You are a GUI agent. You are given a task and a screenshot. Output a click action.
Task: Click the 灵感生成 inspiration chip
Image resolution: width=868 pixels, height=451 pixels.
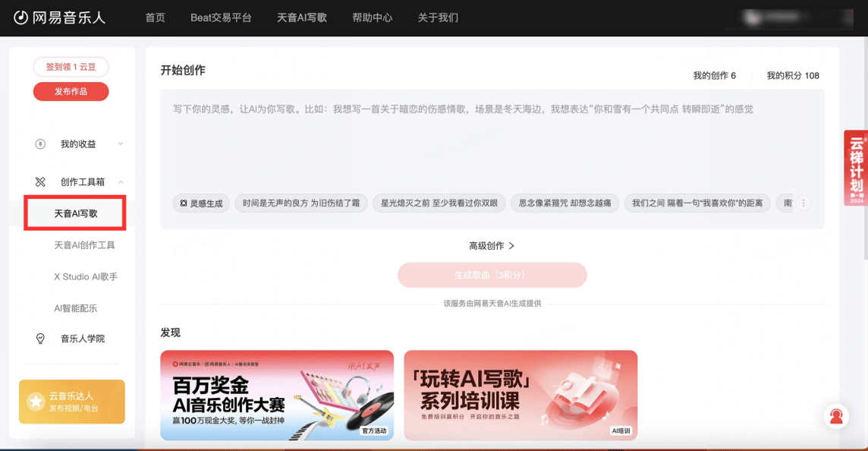pos(201,203)
